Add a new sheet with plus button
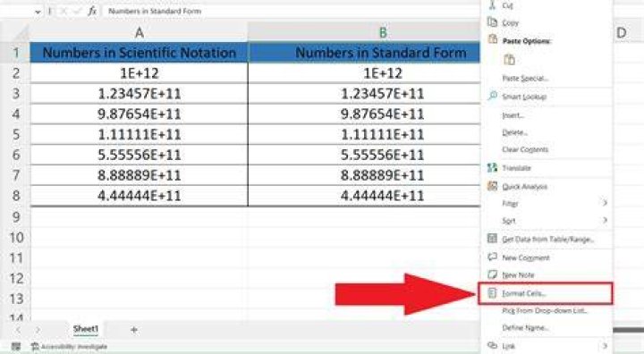Screen dimensions: 644x354 tap(134, 329)
